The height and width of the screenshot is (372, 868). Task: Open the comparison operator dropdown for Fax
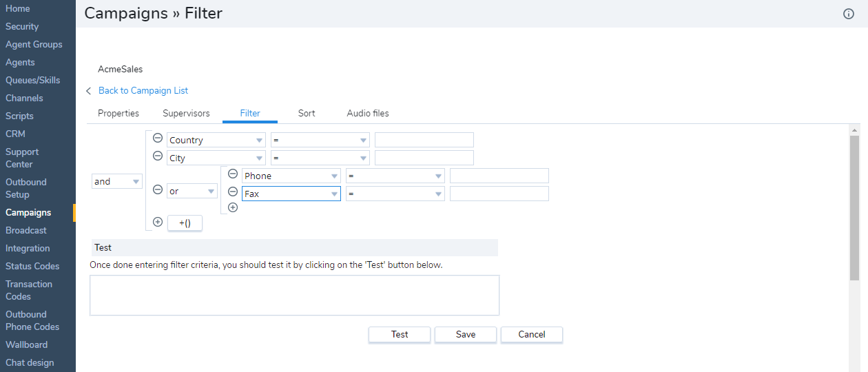tap(395, 194)
